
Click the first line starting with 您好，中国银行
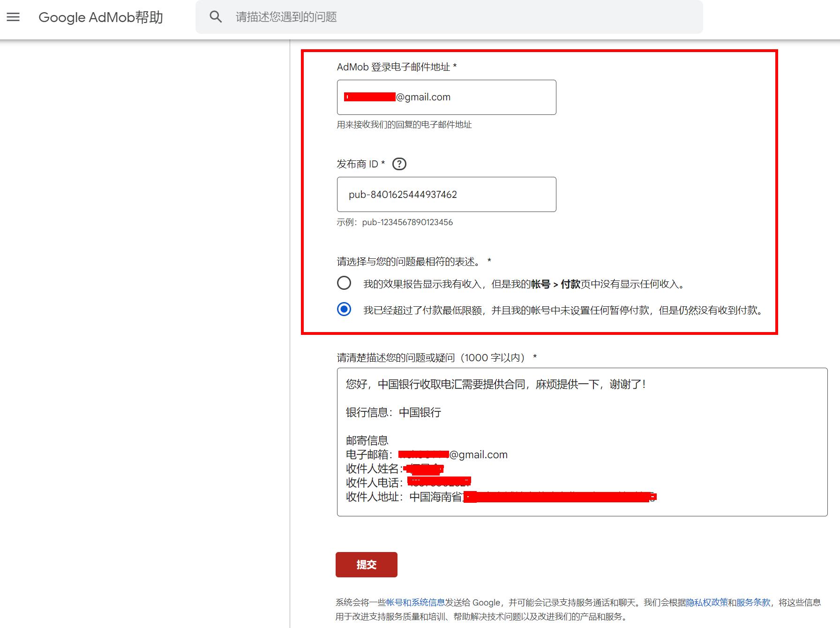(x=496, y=384)
